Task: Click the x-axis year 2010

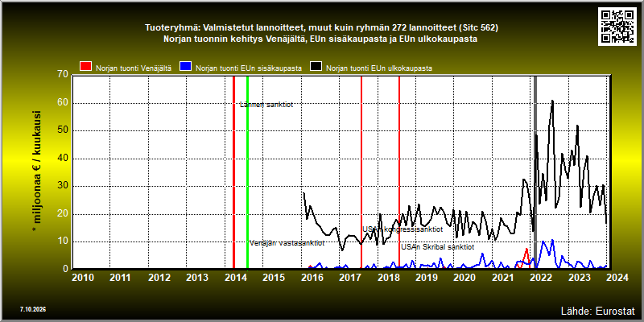Action: pos(83,278)
